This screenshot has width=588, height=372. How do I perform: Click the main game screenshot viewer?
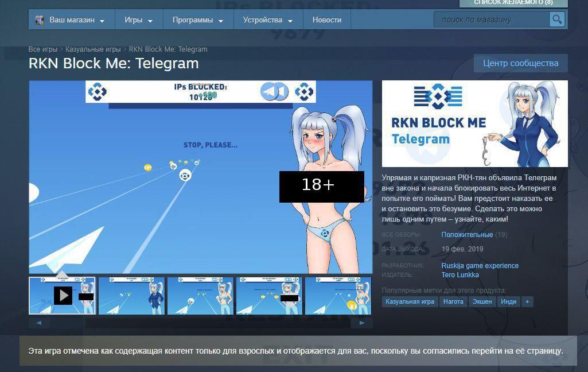tap(201, 177)
